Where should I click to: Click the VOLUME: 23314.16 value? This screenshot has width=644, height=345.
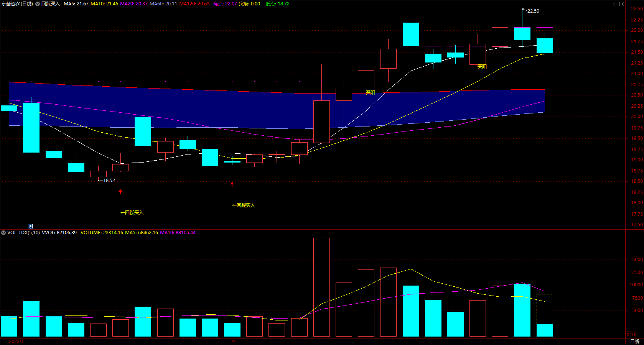102,233
